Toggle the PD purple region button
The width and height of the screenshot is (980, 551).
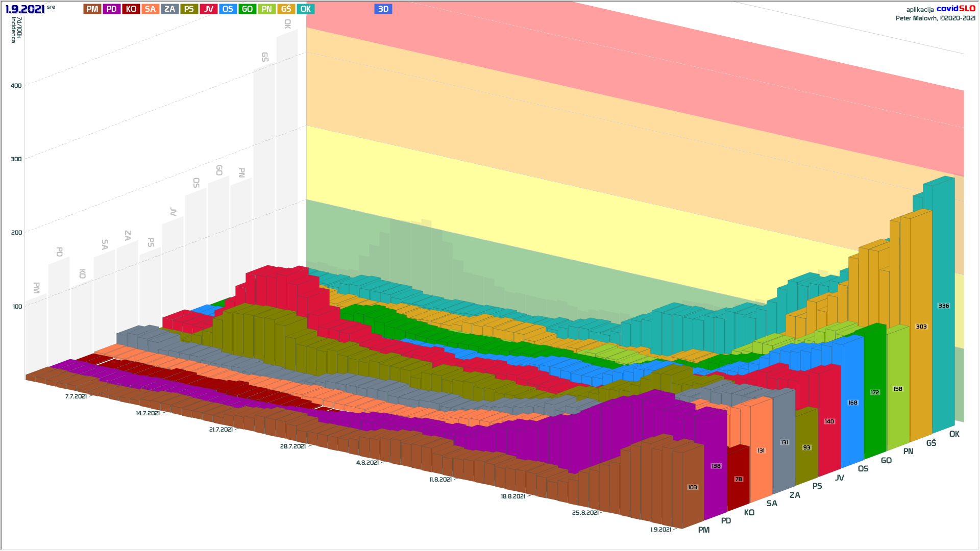tap(111, 9)
